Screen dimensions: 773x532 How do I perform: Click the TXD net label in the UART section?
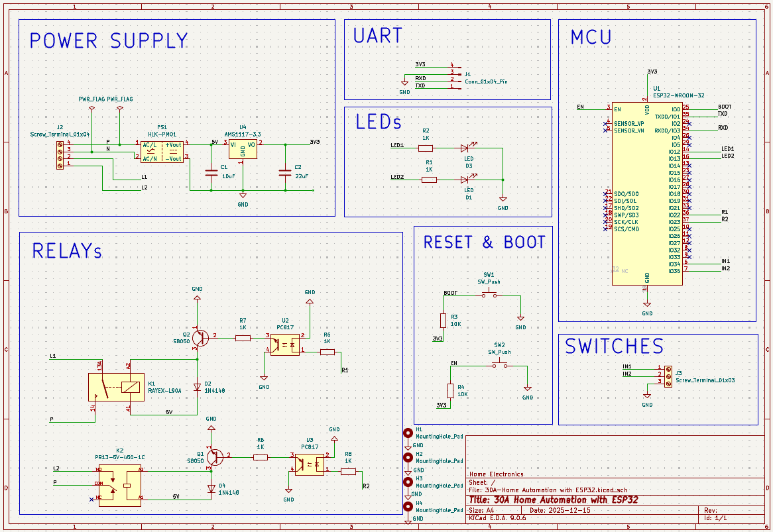coord(420,85)
